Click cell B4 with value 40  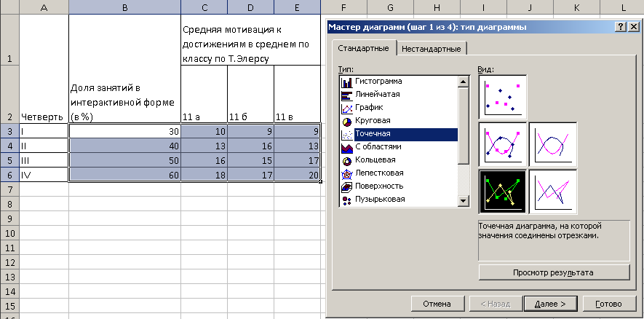pos(124,146)
